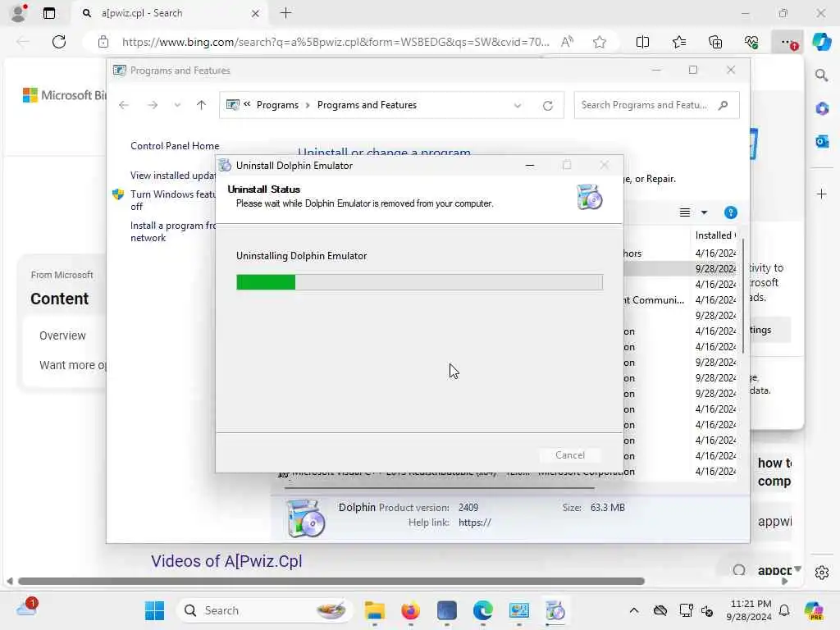Image resolution: width=840 pixels, height=630 pixels.
Task: Change the view layout icon
Action: [685, 212]
